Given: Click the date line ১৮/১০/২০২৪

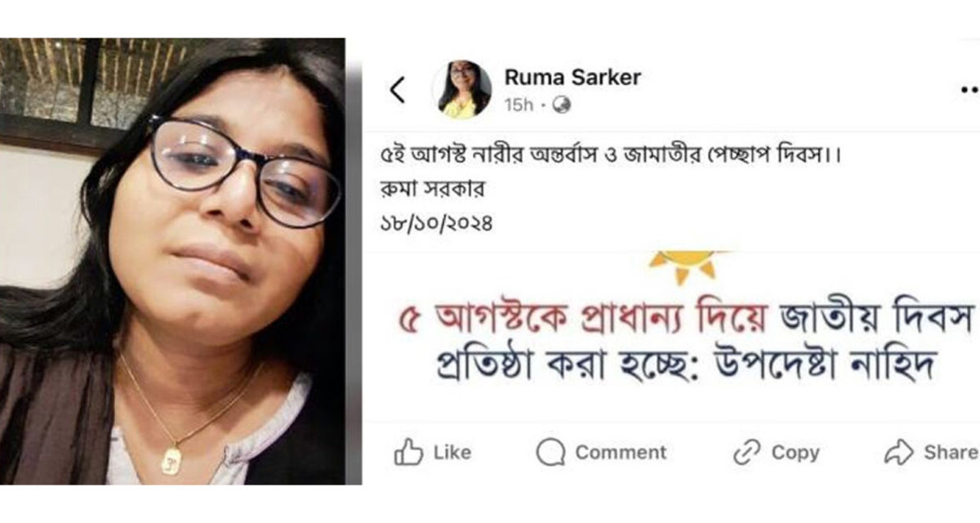Looking at the screenshot, I should (437, 224).
